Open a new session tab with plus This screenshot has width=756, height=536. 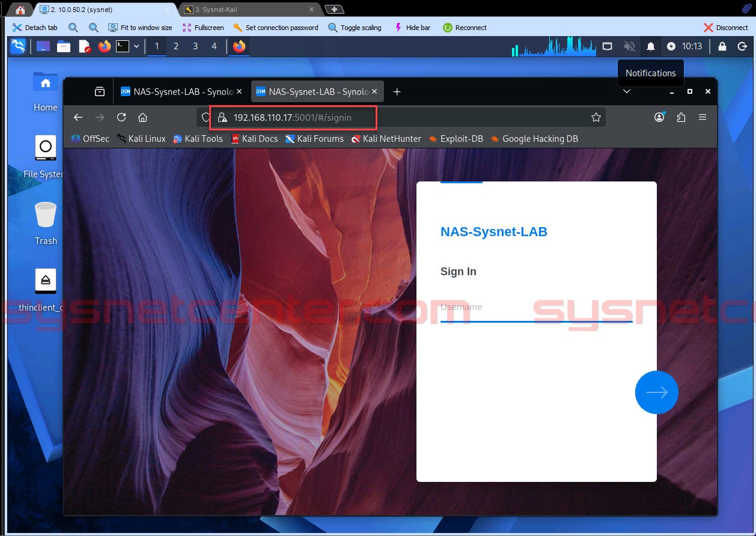pyautogui.click(x=334, y=10)
